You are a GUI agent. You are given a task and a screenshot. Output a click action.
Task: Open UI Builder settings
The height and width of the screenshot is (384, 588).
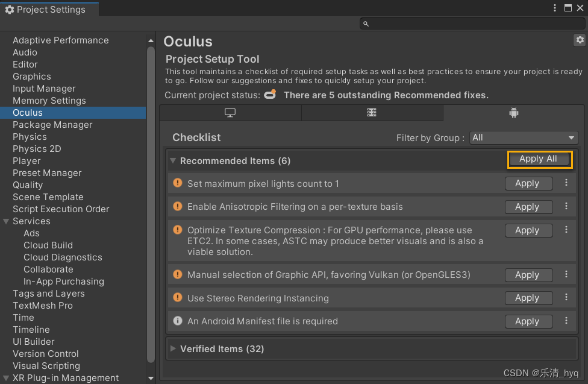click(34, 341)
